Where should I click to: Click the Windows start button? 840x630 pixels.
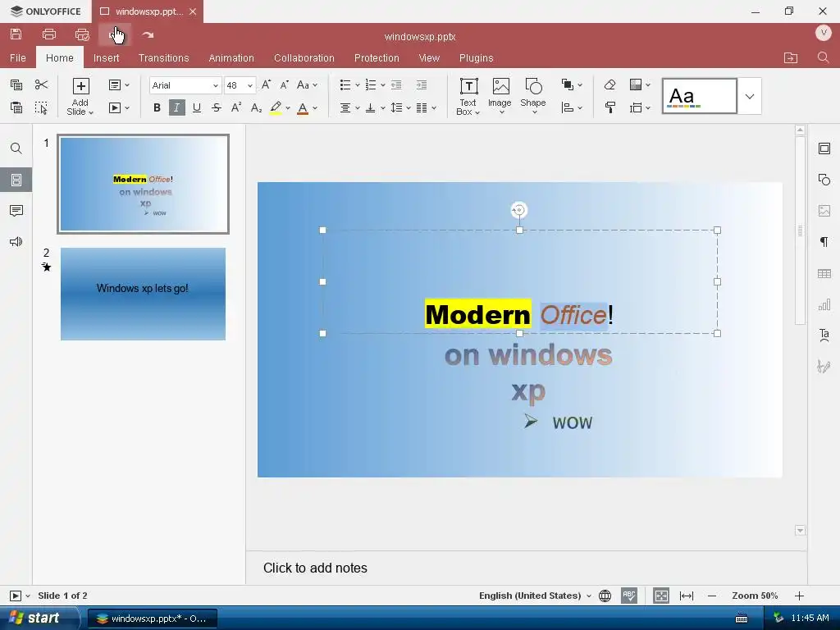click(39, 619)
